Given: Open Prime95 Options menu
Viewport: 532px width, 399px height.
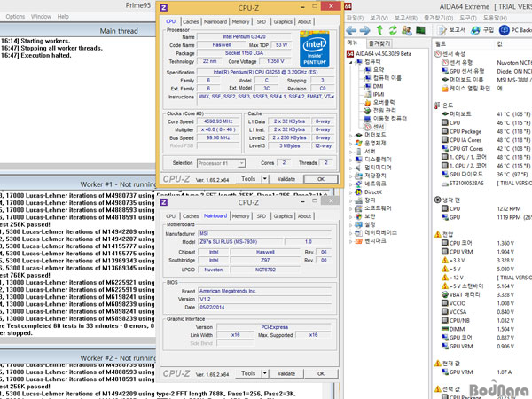Looking at the screenshot, I should click(x=15, y=16).
